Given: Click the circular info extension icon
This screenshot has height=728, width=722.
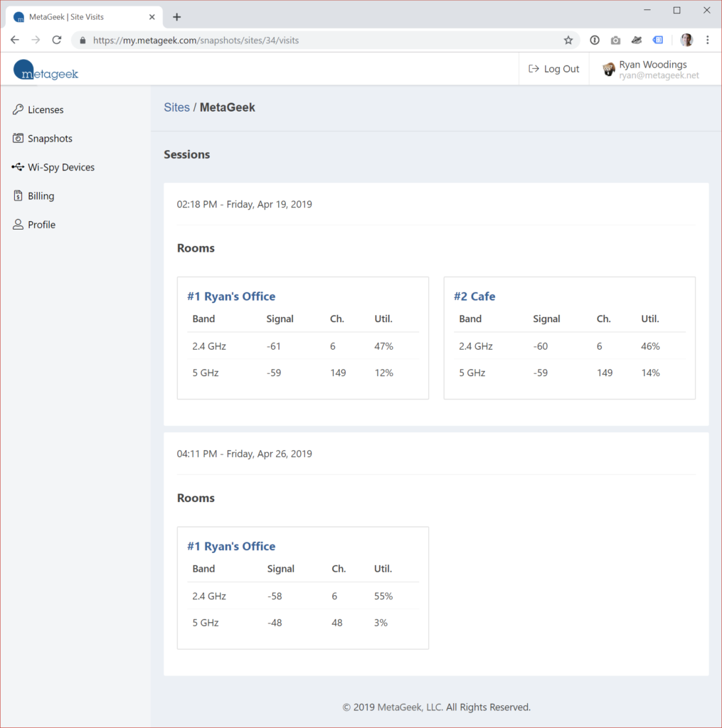Looking at the screenshot, I should pos(594,41).
